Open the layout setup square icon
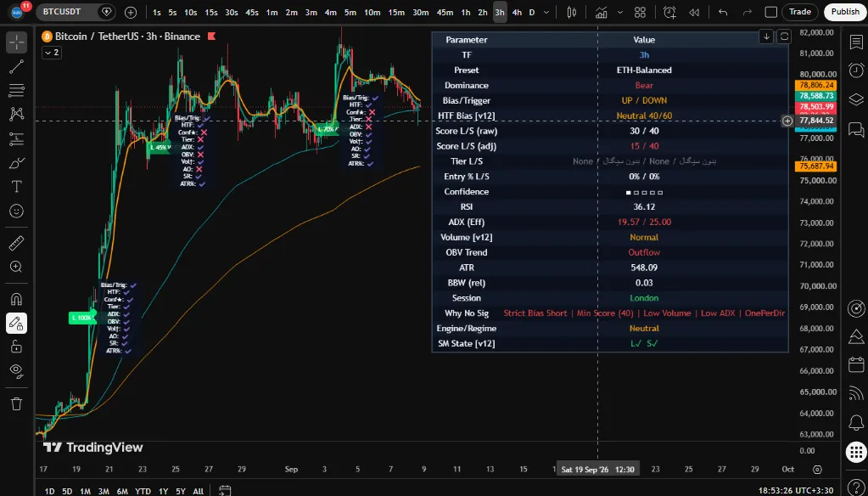The image size is (868, 496). click(x=770, y=12)
